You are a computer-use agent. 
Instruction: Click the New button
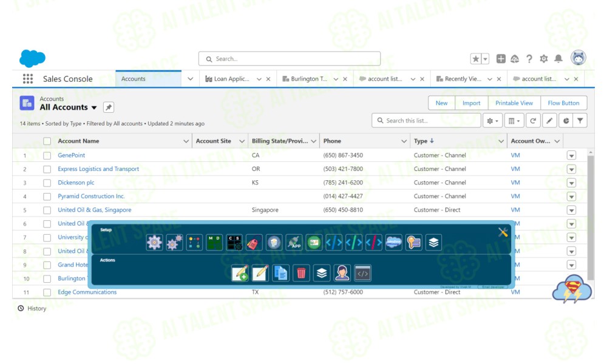point(441,103)
